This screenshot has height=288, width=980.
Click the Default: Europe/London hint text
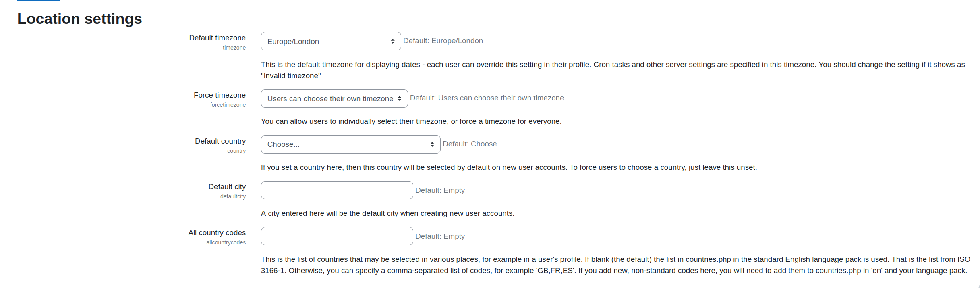pyautogui.click(x=443, y=41)
